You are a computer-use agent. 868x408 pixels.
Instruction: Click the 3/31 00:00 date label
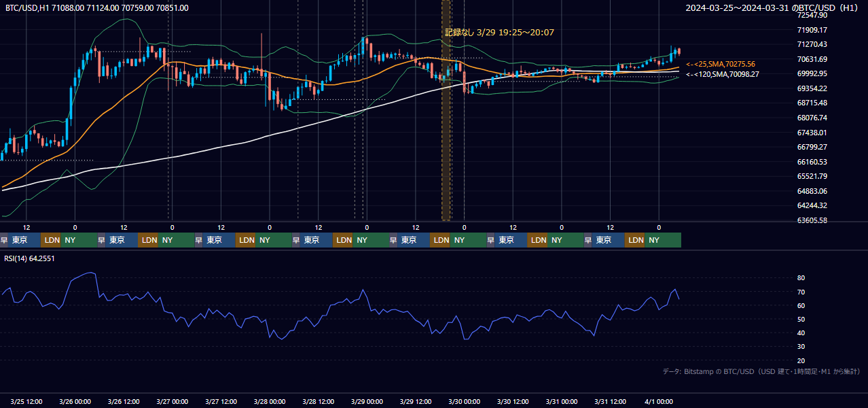[562, 401]
